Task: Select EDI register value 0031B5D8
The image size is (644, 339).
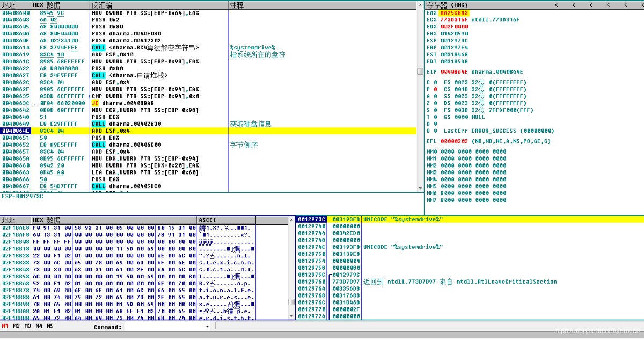Action: point(454,62)
